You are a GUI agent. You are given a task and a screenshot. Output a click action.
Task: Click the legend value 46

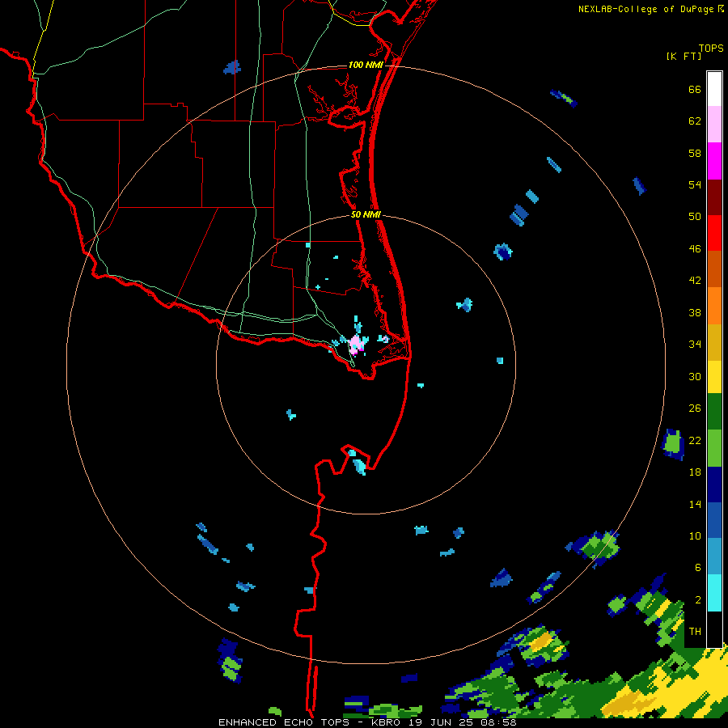point(695,249)
